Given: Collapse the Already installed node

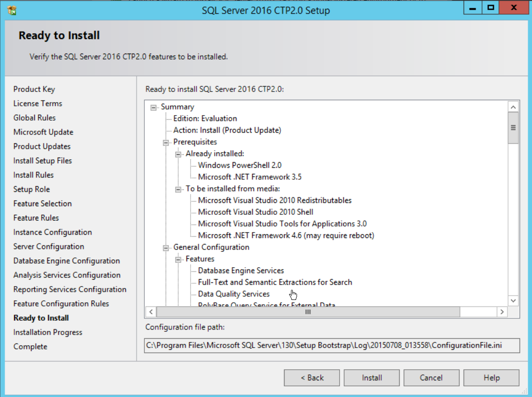Looking at the screenshot, I should [x=178, y=154].
